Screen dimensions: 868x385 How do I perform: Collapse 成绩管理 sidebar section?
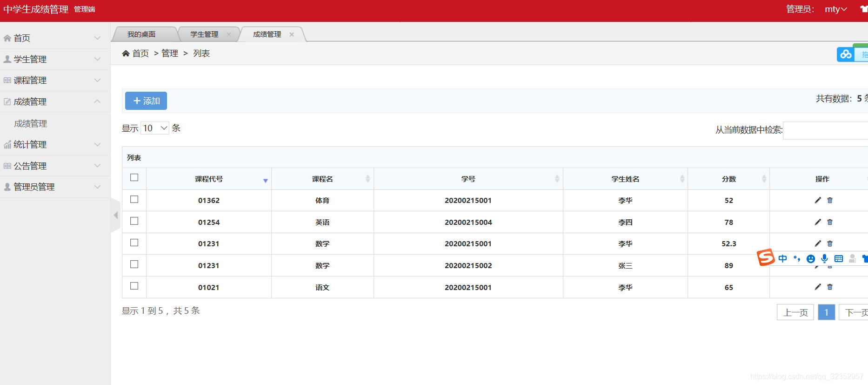[55, 101]
